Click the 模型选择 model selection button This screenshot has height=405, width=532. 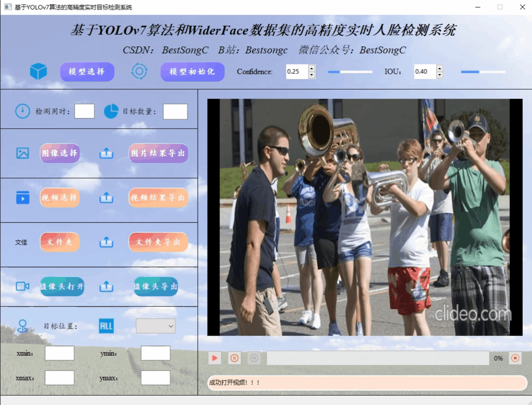click(87, 72)
